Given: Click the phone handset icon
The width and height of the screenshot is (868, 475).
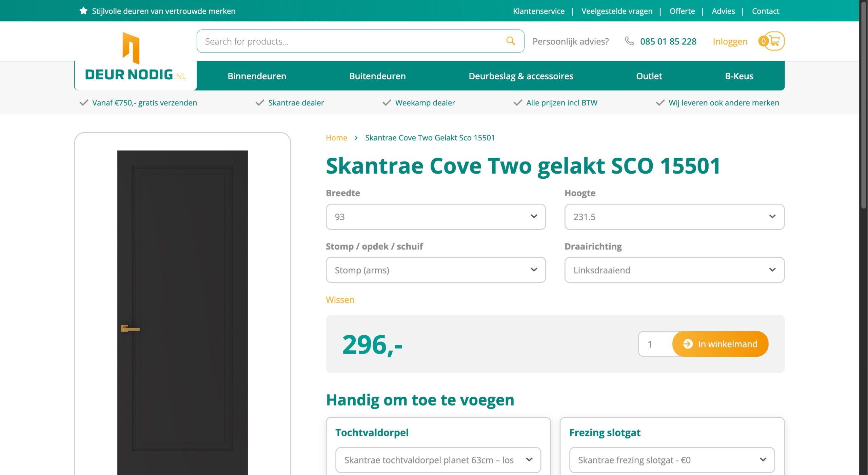Looking at the screenshot, I should pos(629,41).
